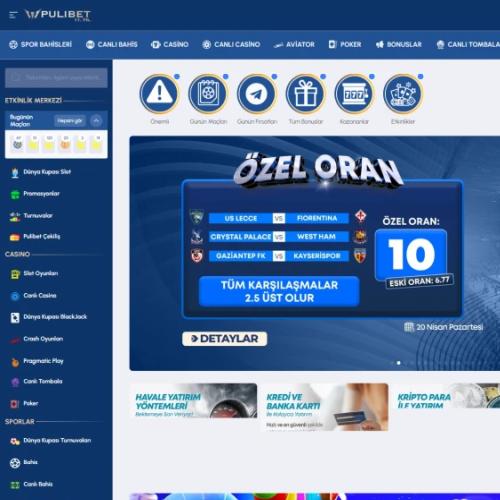500x500 pixels.
Task: Open the Kredi ve Banka Kartı banner
Action: pyautogui.click(x=324, y=407)
